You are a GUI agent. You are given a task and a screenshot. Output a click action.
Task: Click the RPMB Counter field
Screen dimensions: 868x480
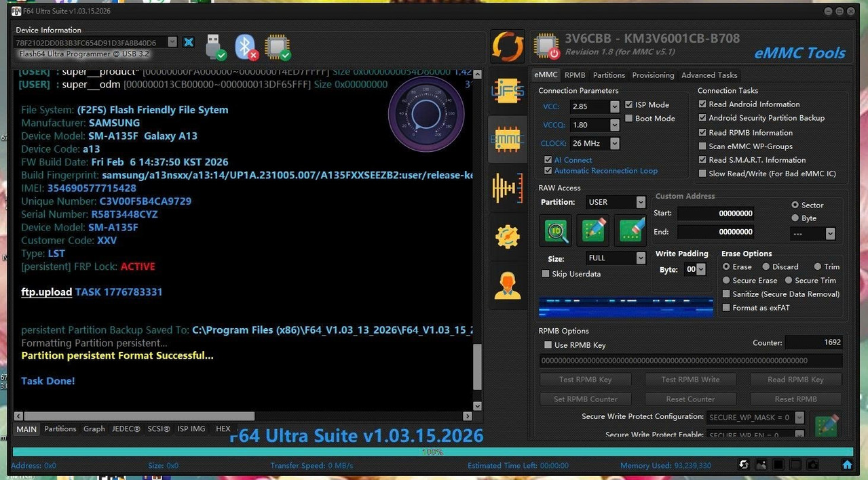point(814,343)
